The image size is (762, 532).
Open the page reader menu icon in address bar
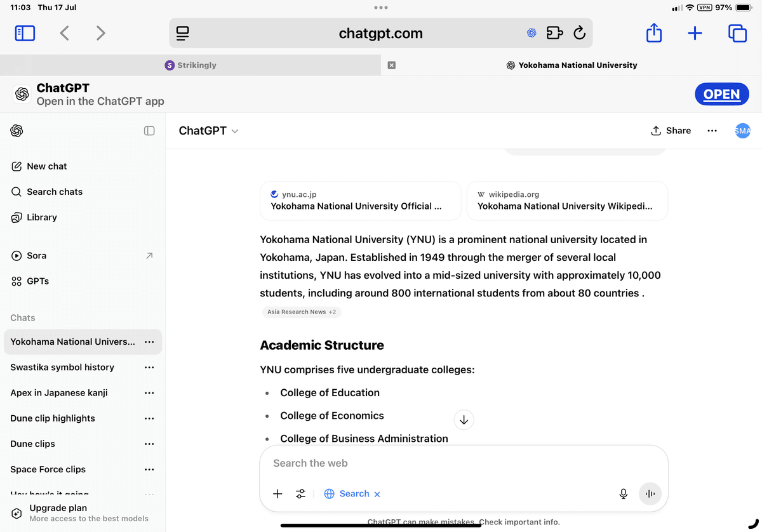pos(183,33)
